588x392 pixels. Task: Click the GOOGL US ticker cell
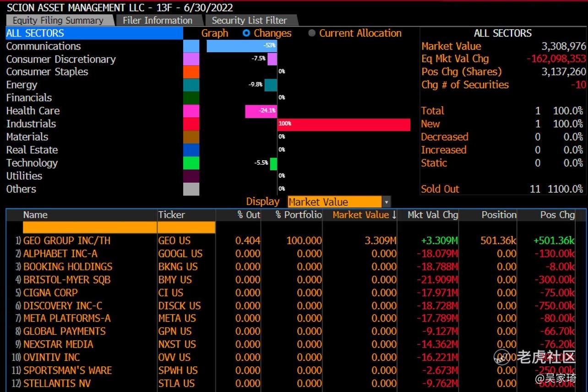(x=180, y=254)
